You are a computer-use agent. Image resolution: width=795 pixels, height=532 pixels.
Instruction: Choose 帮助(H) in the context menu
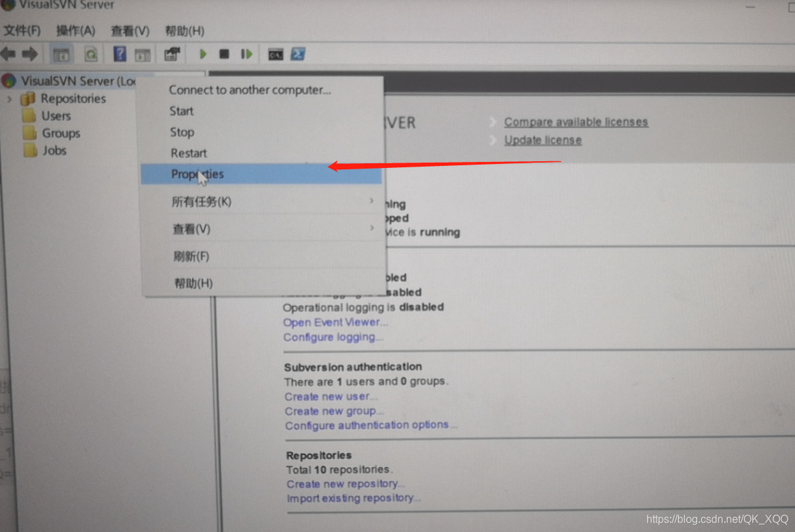(x=193, y=283)
